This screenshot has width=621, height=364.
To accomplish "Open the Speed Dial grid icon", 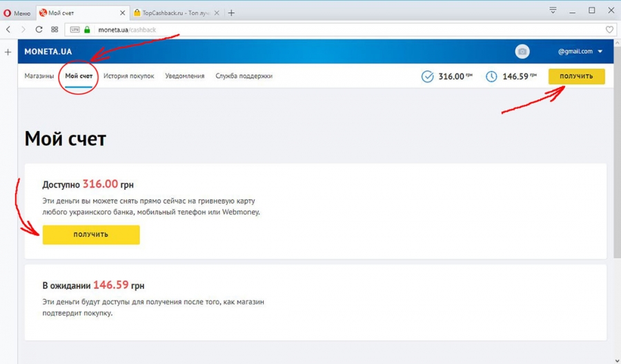I will click(55, 29).
